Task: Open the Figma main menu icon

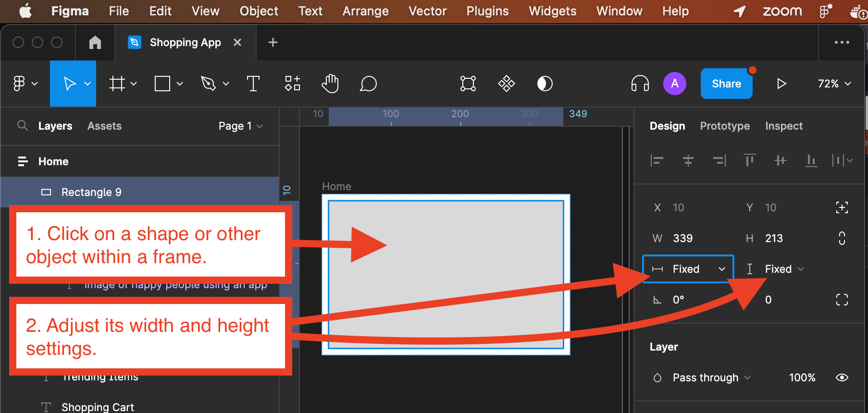Action: pos(19,84)
